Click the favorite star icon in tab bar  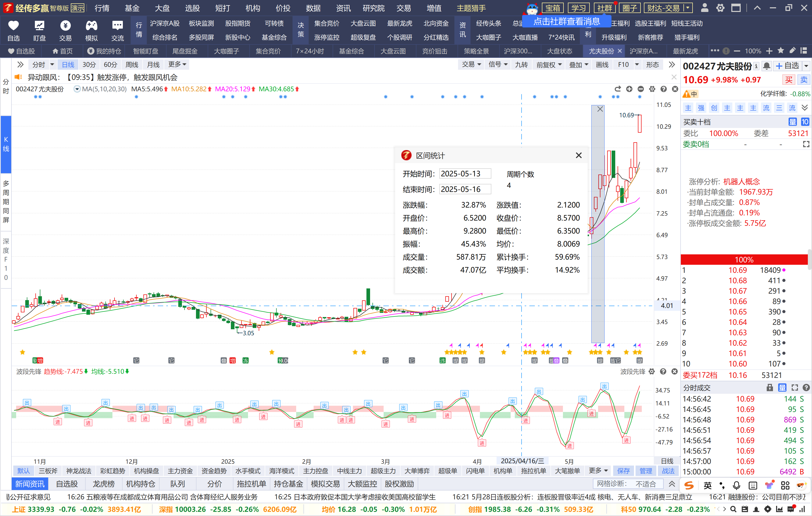[781, 51]
